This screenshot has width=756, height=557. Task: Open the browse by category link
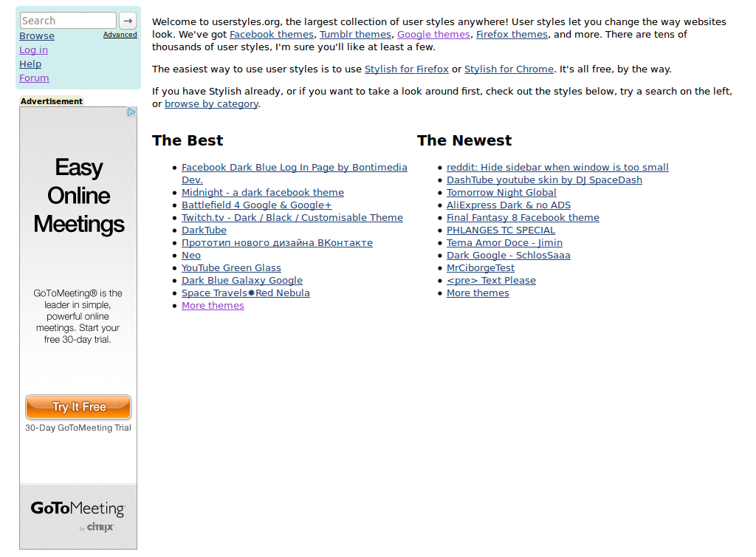pos(211,103)
